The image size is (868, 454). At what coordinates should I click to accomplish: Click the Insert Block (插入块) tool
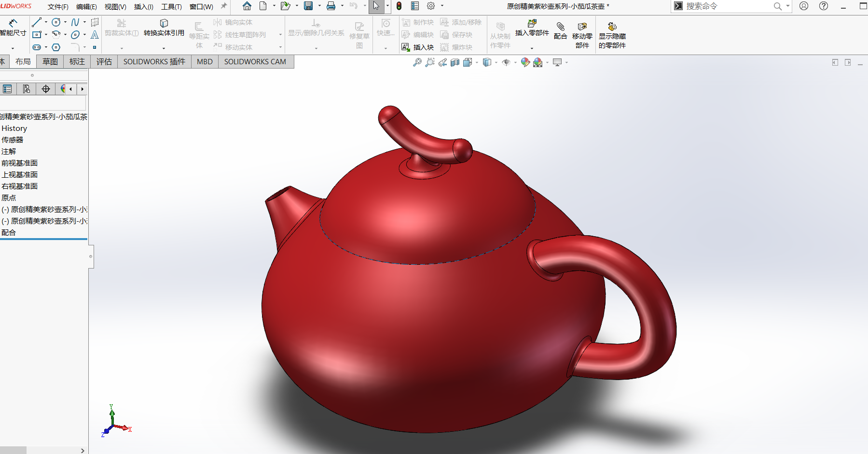click(418, 47)
